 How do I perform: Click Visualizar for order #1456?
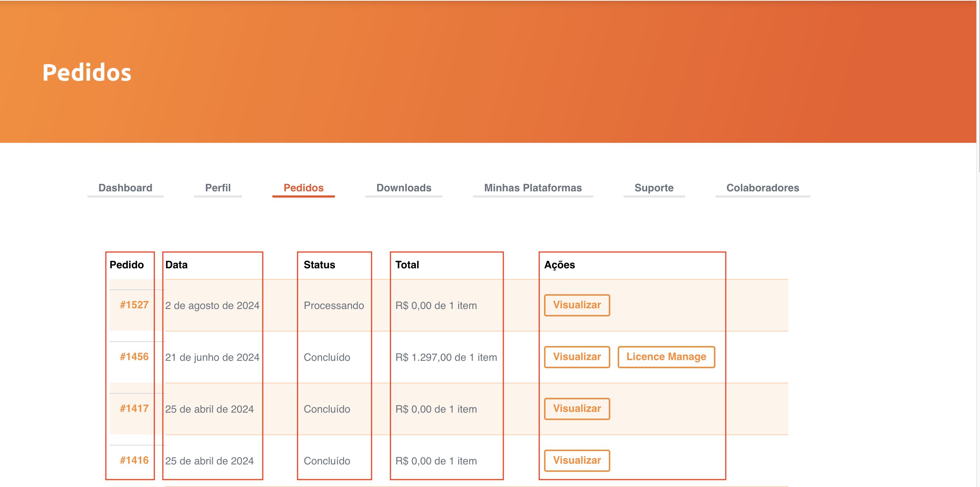[x=577, y=356]
